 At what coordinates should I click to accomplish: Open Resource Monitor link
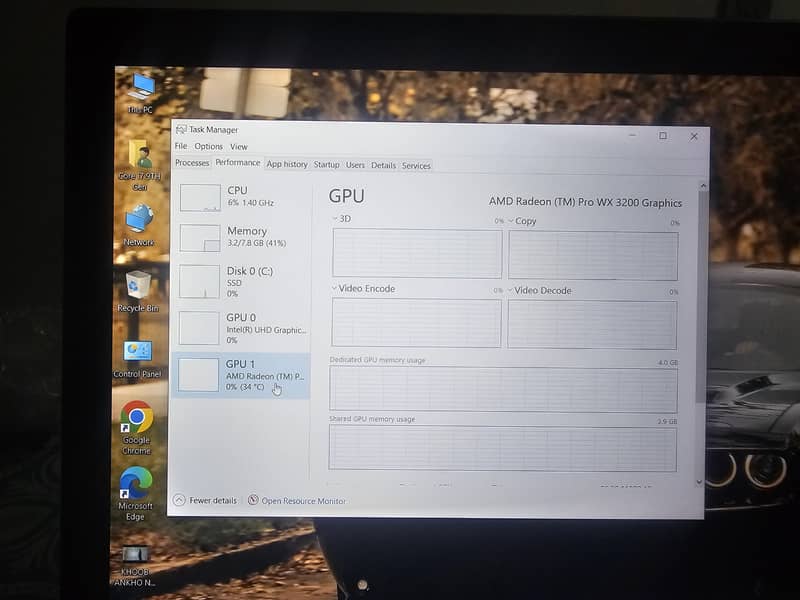click(x=297, y=501)
